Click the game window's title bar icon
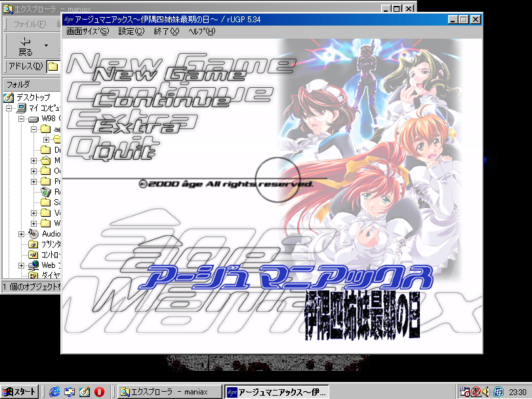Image resolution: width=532 pixels, height=399 pixels. (68, 20)
